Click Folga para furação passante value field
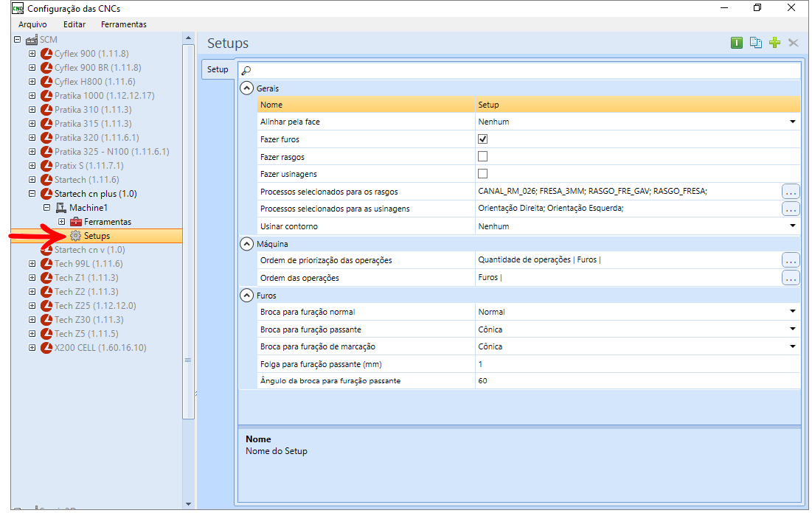The image size is (812, 513). (637, 364)
